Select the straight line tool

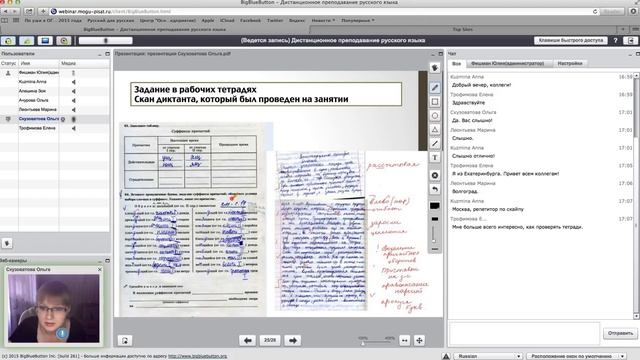435,144
